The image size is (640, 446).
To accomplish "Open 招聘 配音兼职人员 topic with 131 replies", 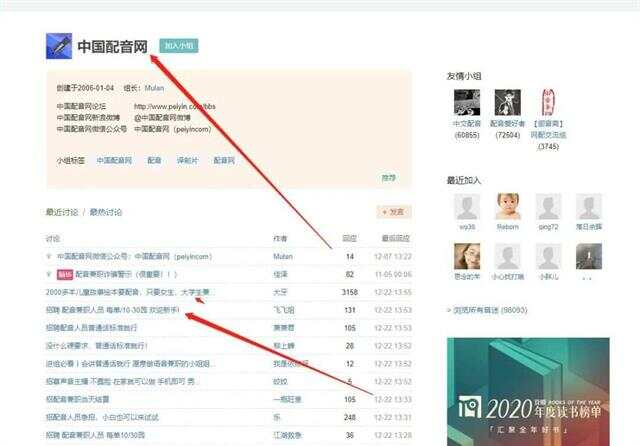I will pyautogui.click(x=113, y=310).
